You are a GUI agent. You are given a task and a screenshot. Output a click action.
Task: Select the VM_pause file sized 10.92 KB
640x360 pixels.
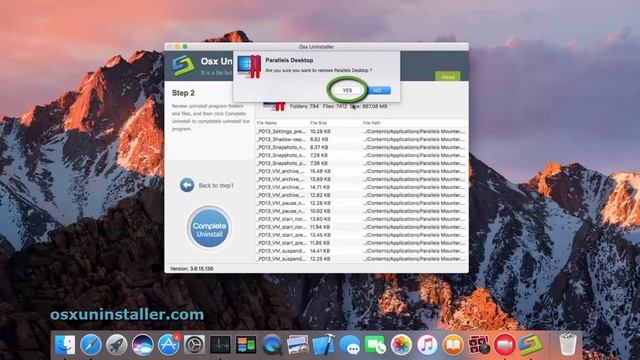[x=362, y=211]
